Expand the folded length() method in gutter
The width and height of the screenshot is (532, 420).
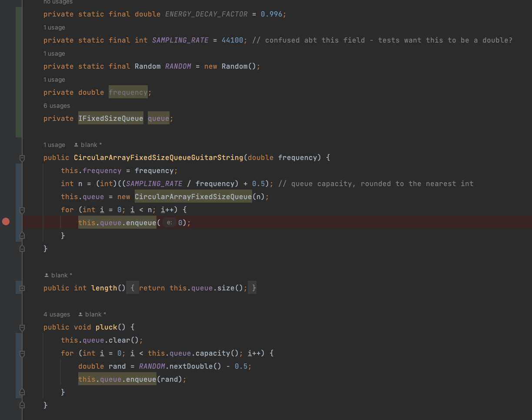(x=22, y=288)
